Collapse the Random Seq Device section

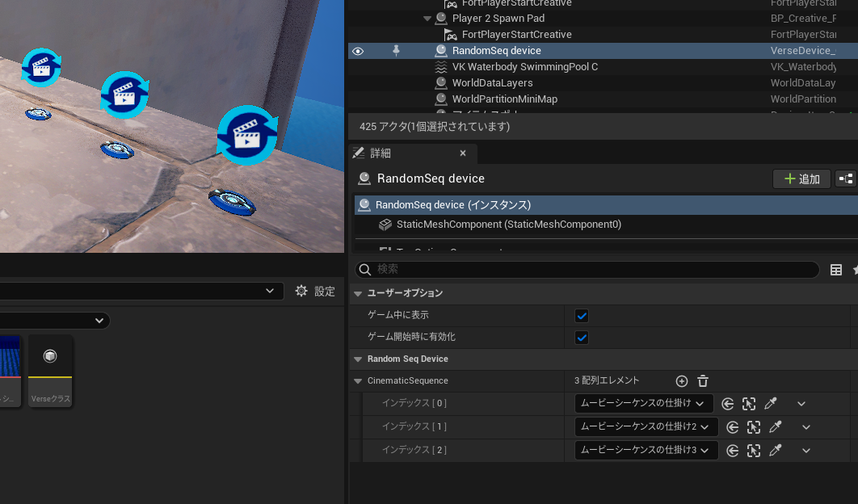point(357,359)
